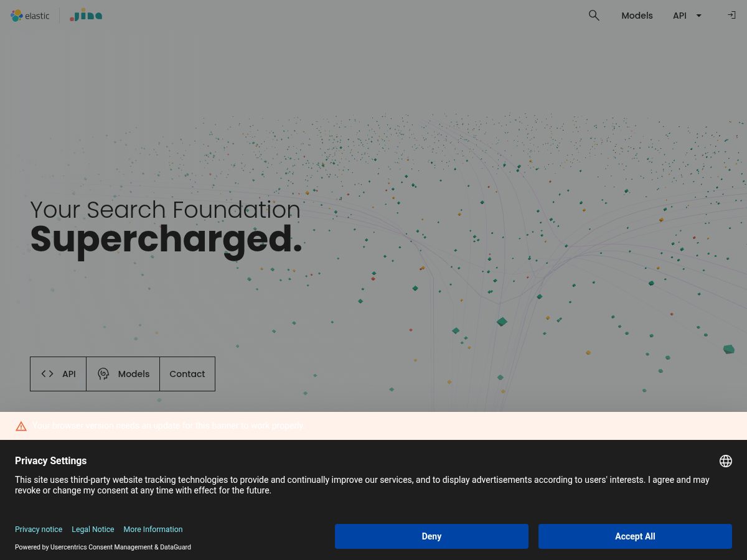Viewport: 747px width, 560px height.
Task: Accept All privacy settings
Action: (x=635, y=536)
